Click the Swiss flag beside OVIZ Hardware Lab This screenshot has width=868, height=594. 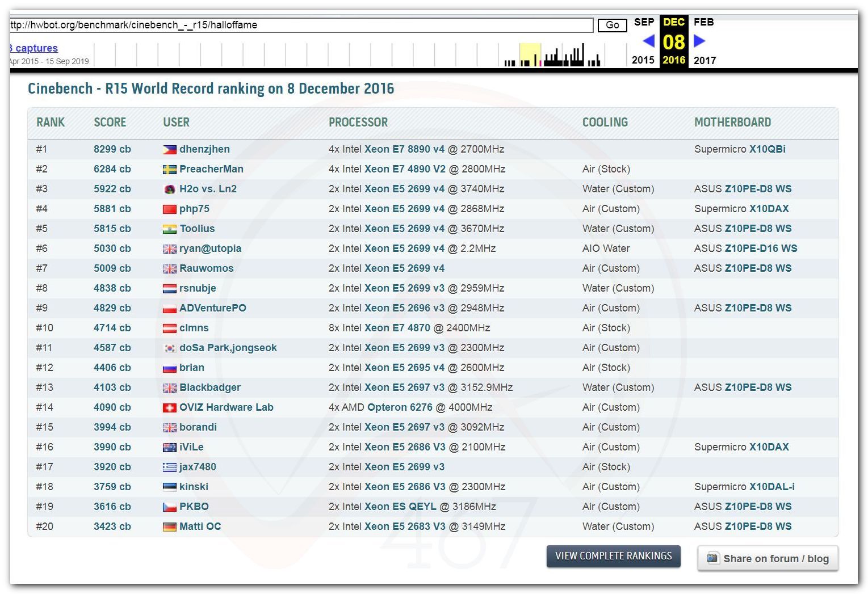169,408
